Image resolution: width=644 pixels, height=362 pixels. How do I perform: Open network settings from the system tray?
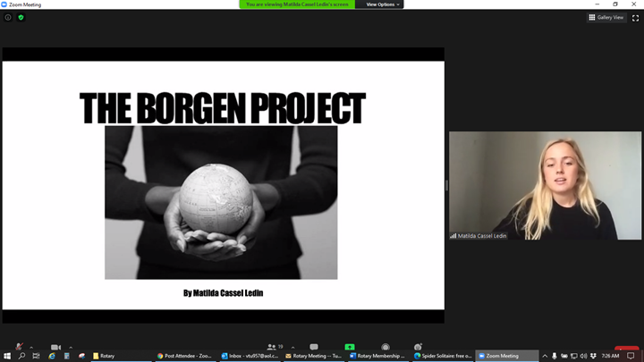click(x=573, y=356)
